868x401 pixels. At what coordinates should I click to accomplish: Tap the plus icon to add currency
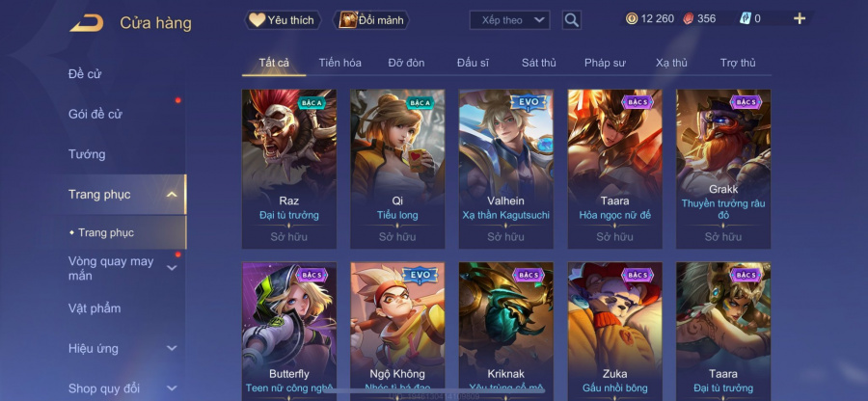click(x=799, y=19)
